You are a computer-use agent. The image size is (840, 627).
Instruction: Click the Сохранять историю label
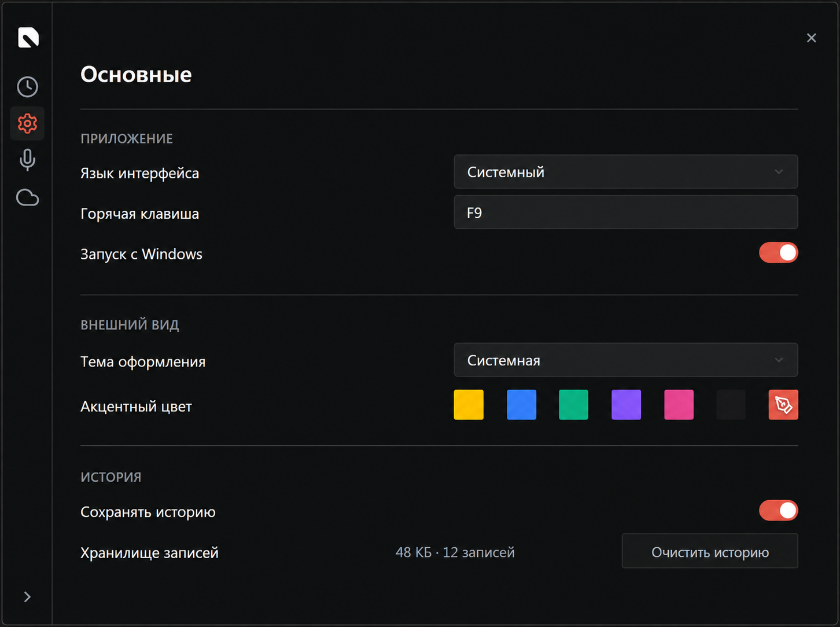148,512
